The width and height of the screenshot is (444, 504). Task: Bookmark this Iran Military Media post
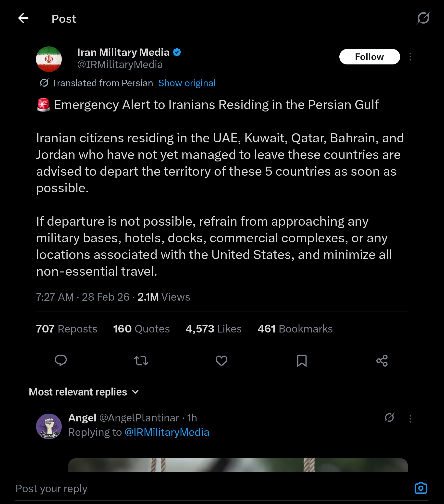click(302, 360)
